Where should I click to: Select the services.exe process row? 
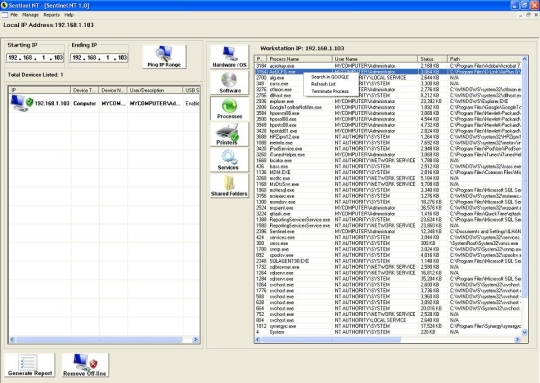[x=388, y=237]
